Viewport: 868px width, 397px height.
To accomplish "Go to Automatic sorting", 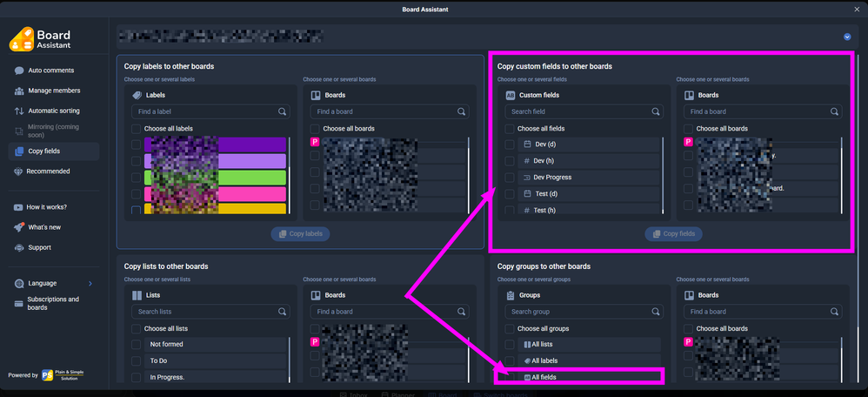I will pyautogui.click(x=54, y=111).
